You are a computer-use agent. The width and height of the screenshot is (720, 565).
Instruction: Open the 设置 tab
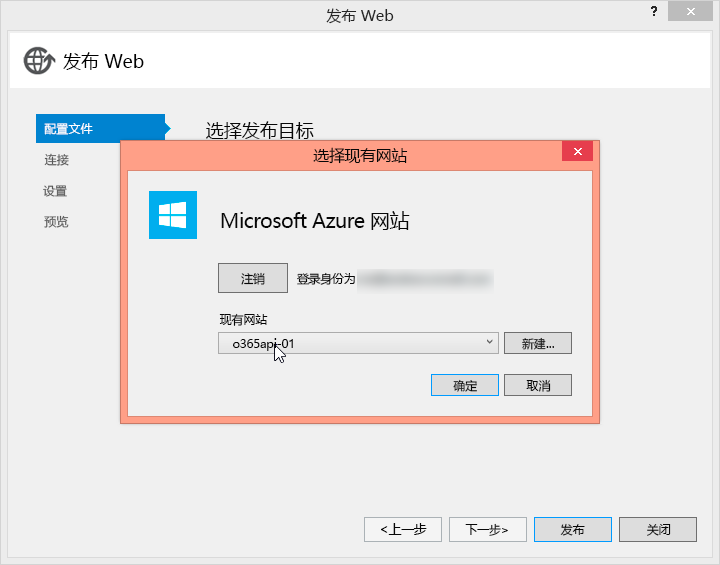pos(56,191)
